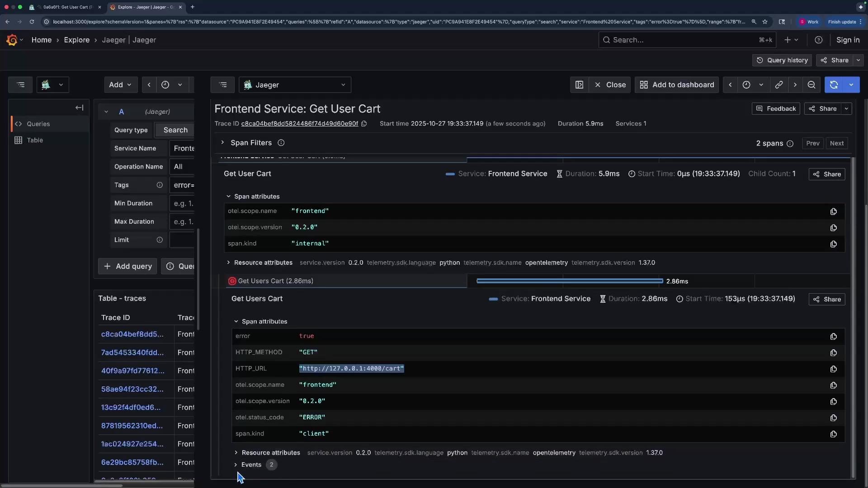
Task: Click the red error icon on Get Users Cart span
Action: [x=232, y=281]
